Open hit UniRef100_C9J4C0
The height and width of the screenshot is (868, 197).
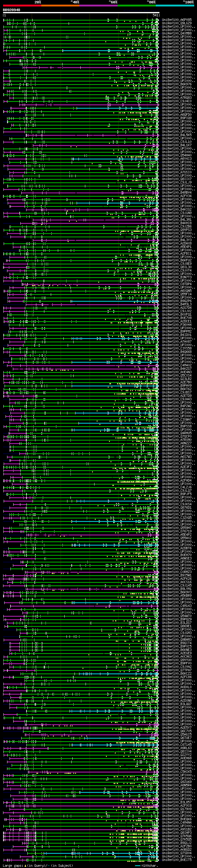tap(177, 101)
